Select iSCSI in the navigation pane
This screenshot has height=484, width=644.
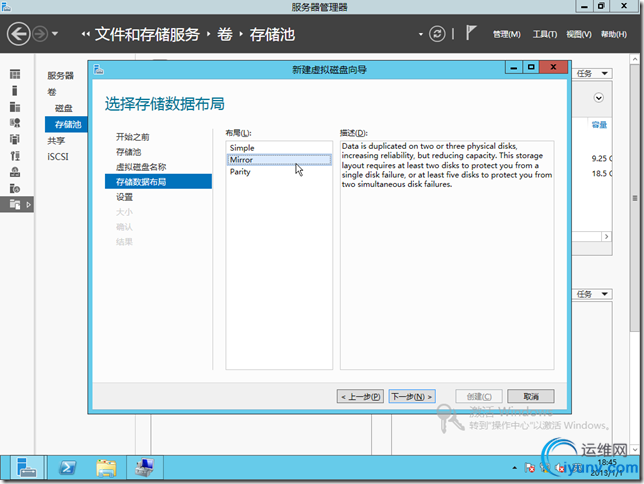tap(58, 157)
